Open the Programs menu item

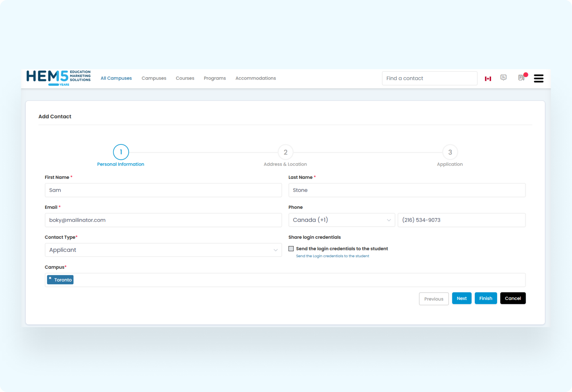point(215,78)
